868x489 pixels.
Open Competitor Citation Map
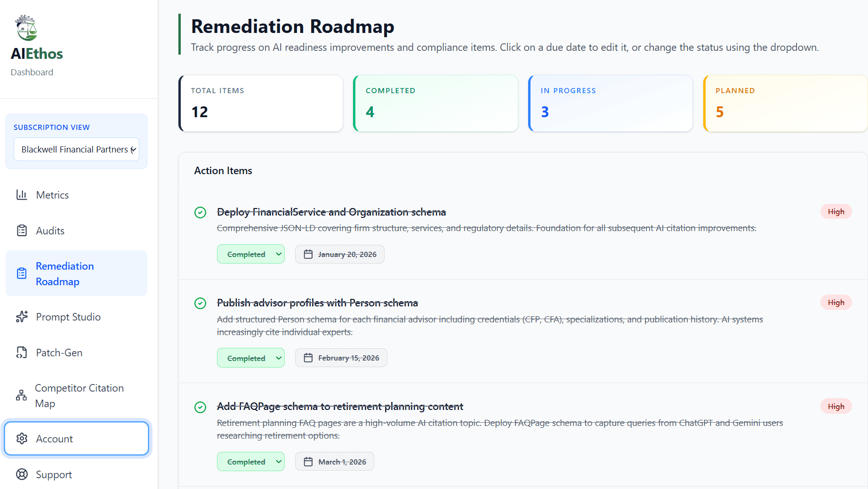coord(76,395)
